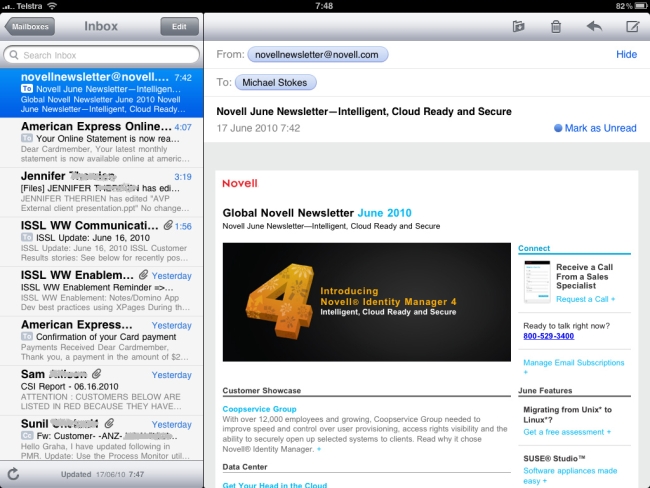Open Confirmation of your Card payment email
The height and width of the screenshot is (488, 650).
(x=102, y=340)
